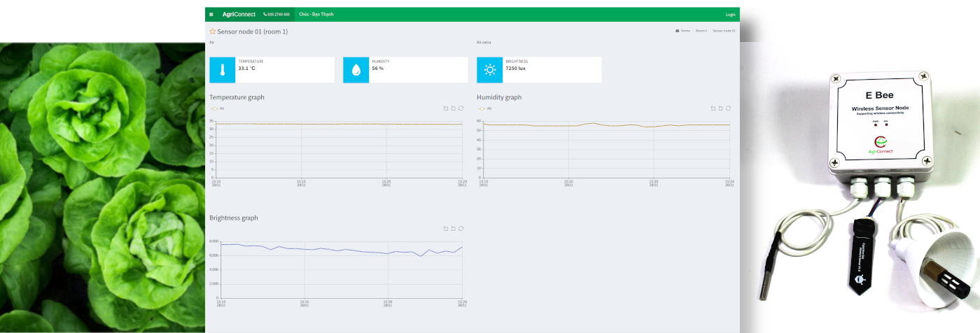
Task: Click the BRIGHTNESS card label
Action: point(517,62)
